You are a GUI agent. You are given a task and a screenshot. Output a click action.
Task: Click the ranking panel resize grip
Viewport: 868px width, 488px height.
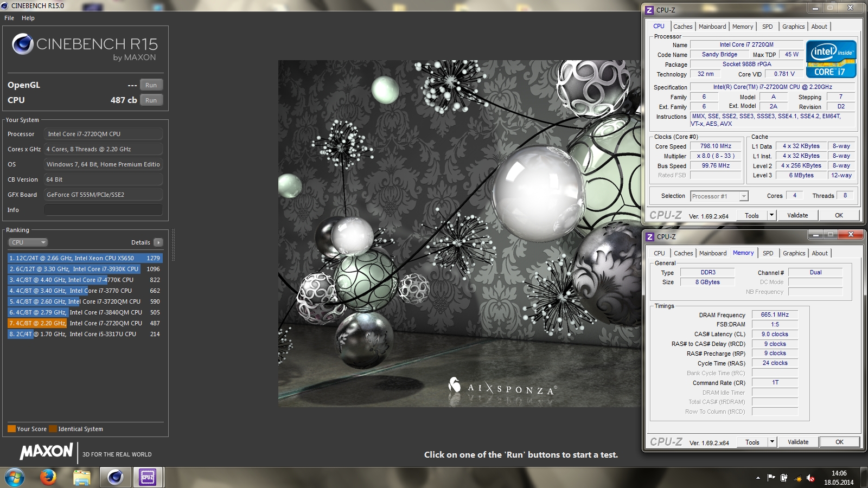(x=173, y=245)
